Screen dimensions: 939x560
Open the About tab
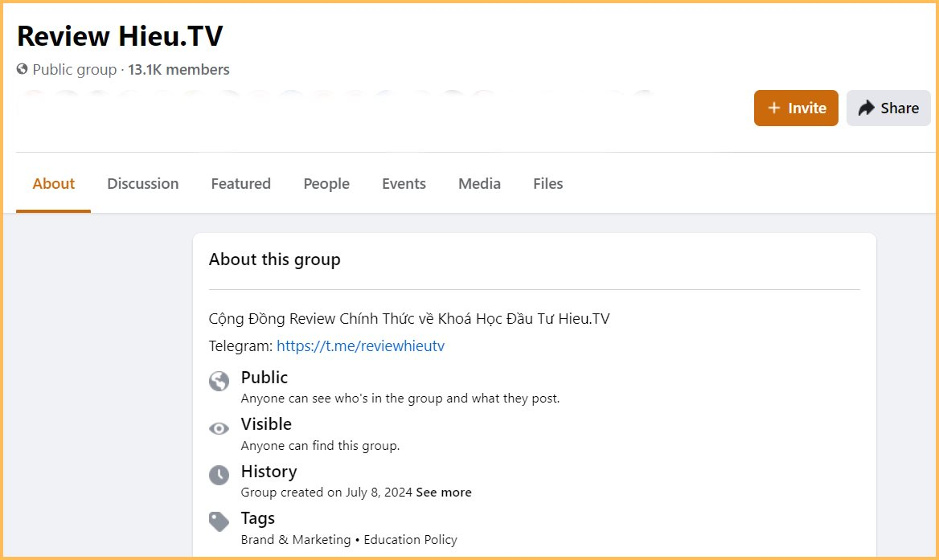tap(53, 184)
